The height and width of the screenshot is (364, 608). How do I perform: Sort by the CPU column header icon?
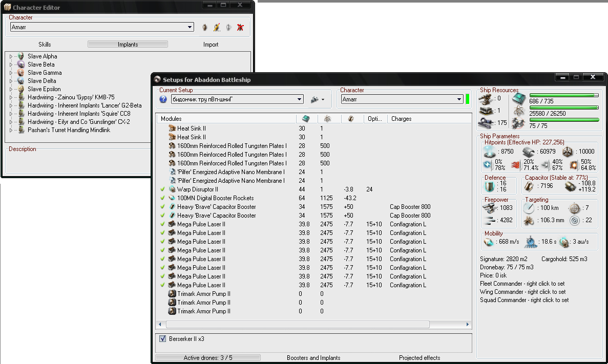(x=306, y=119)
